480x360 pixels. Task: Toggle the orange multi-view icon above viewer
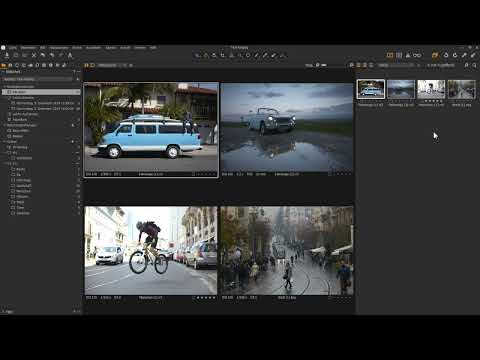[86, 65]
